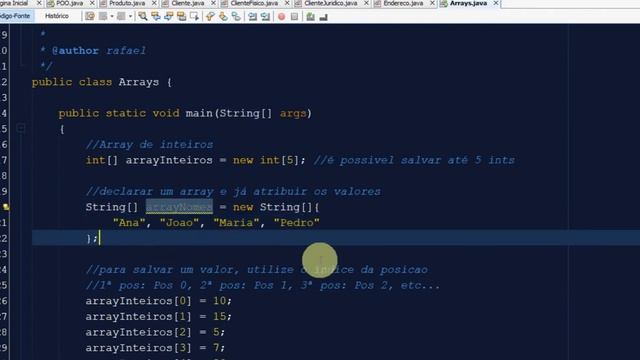The image size is (640, 360).
Task: Close the Produto.java tab
Action: pos(154,3)
